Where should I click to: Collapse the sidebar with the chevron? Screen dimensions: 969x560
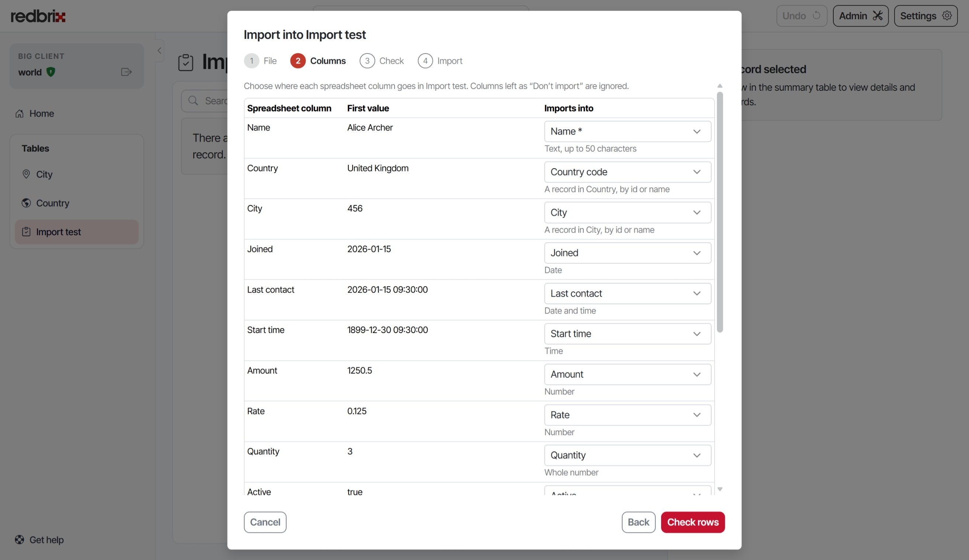159,51
